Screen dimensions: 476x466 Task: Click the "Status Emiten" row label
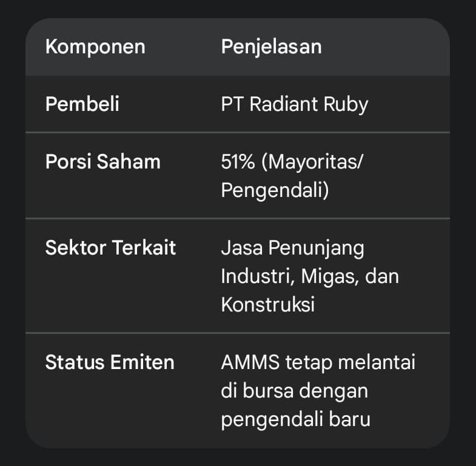coord(110,362)
